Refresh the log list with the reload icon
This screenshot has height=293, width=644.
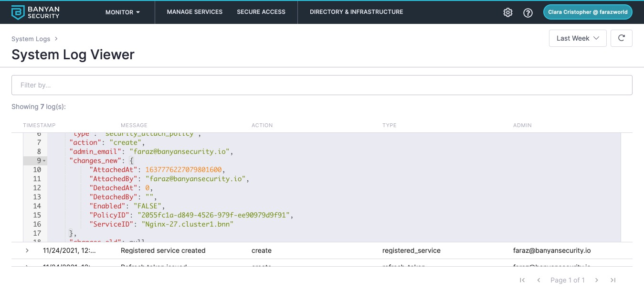click(x=622, y=38)
